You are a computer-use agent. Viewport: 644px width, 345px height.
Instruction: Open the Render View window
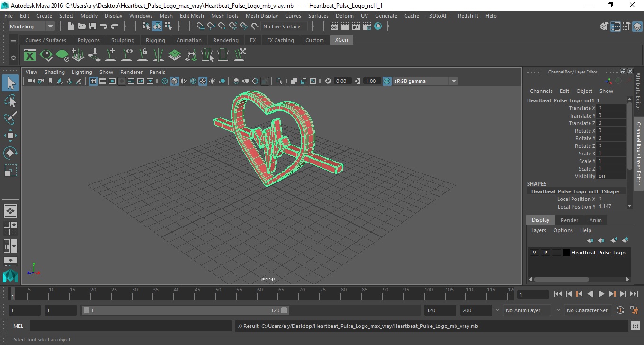[x=335, y=27]
